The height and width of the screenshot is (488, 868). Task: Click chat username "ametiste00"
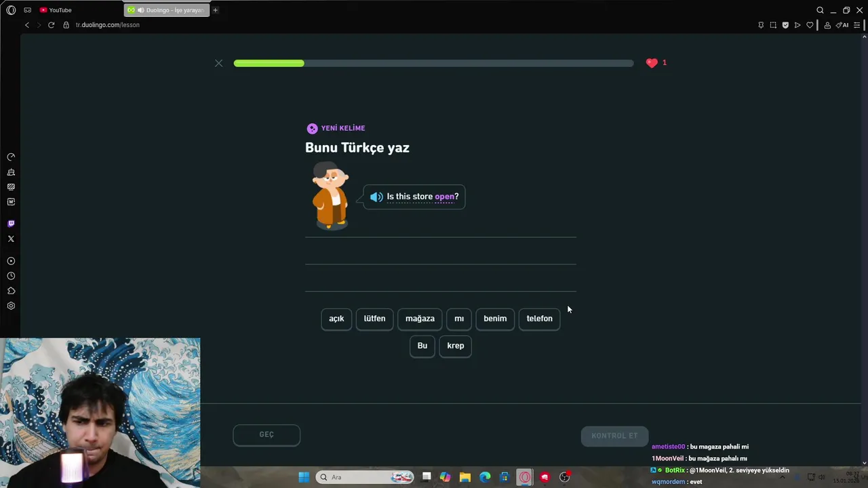click(x=669, y=447)
